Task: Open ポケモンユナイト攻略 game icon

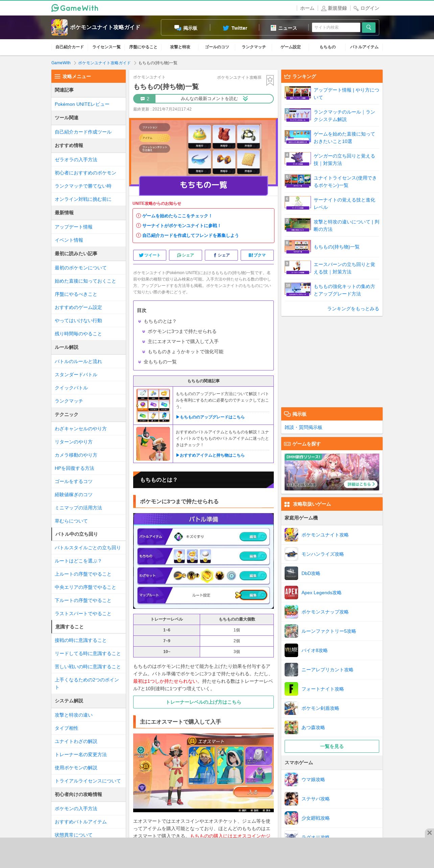Action: click(x=291, y=535)
